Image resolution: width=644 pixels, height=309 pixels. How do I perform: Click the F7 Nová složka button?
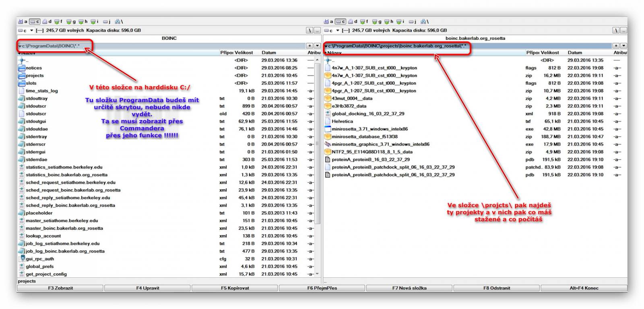[x=409, y=288]
